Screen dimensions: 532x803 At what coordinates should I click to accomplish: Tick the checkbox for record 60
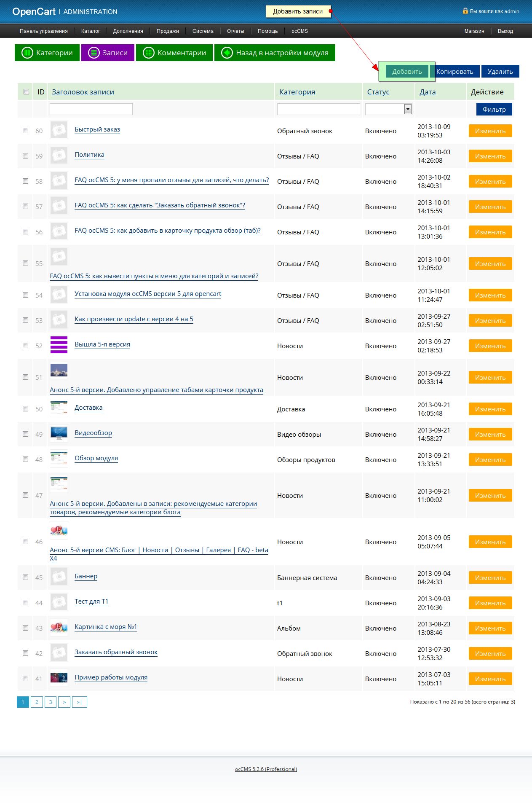pyautogui.click(x=26, y=131)
